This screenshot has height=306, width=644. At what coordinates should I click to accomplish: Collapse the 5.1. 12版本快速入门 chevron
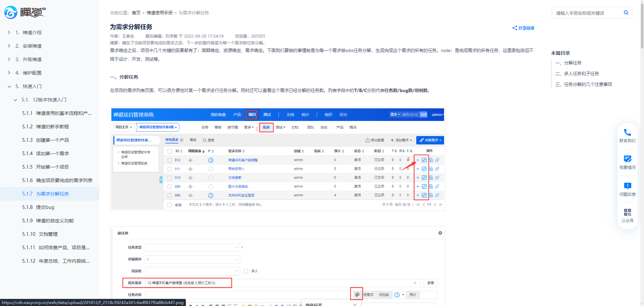point(15,100)
